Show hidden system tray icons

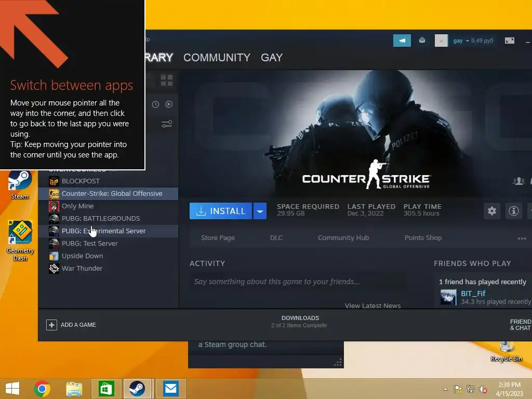445,389
